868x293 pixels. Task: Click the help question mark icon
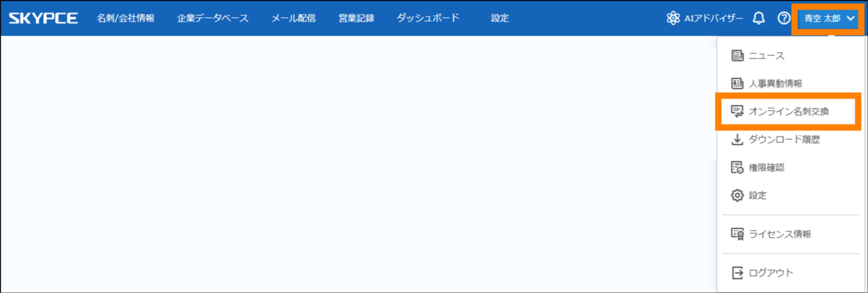(783, 18)
